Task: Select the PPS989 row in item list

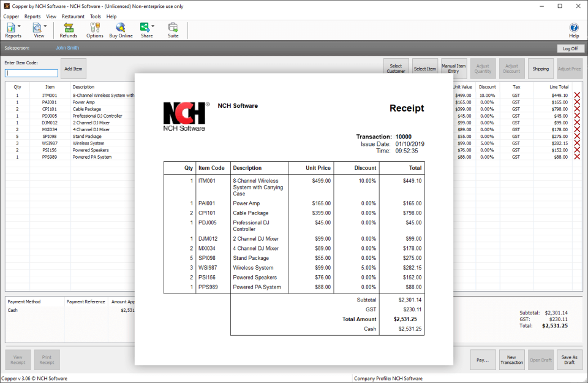Action: (70, 157)
